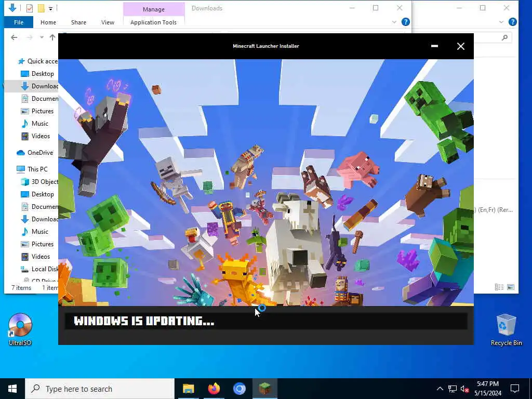Click the Explorer help question mark icon
The image size is (532, 399).
(405, 22)
